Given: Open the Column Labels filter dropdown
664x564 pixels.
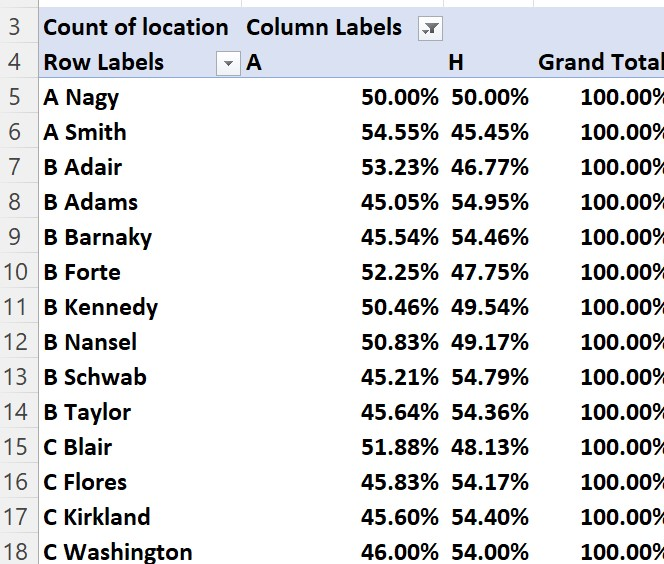Looking at the screenshot, I should [430, 29].
